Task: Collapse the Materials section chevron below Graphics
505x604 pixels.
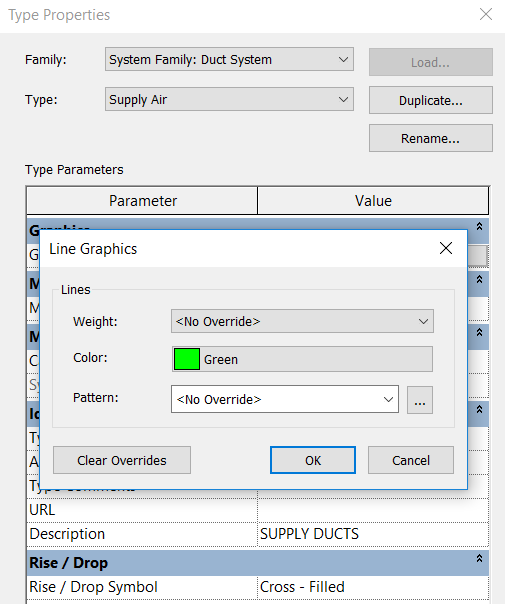Action: click(479, 279)
